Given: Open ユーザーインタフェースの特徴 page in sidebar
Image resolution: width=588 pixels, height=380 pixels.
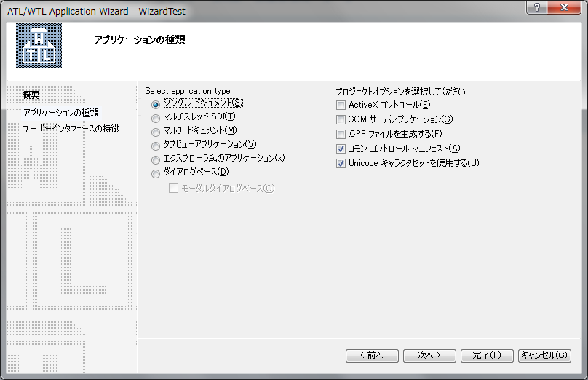Looking at the screenshot, I should point(71,129).
